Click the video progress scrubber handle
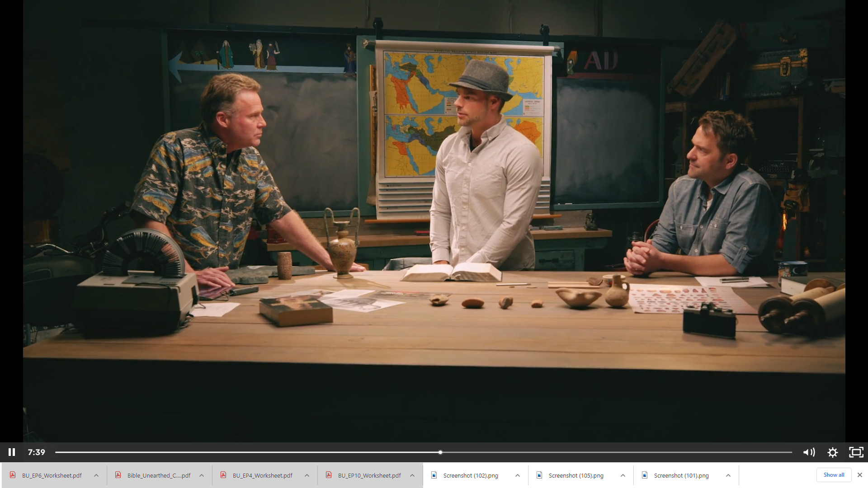This screenshot has height=488, width=868. tap(440, 452)
